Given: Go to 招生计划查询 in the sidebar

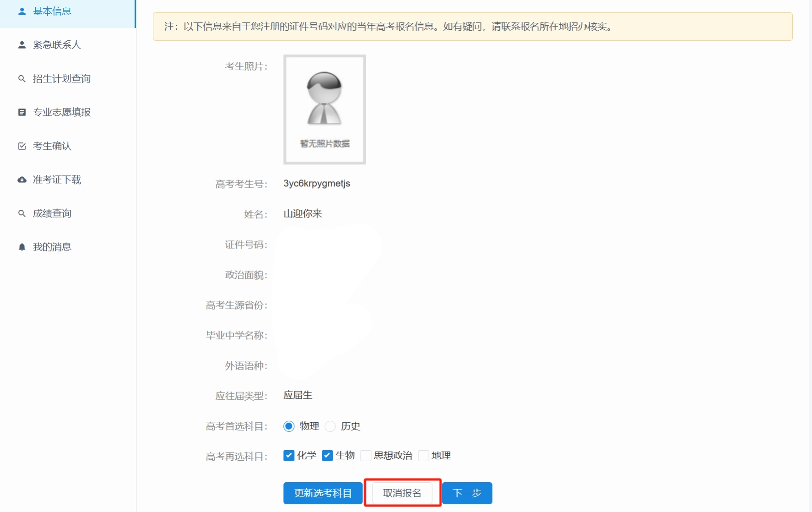Looking at the screenshot, I should pyautogui.click(x=68, y=79).
